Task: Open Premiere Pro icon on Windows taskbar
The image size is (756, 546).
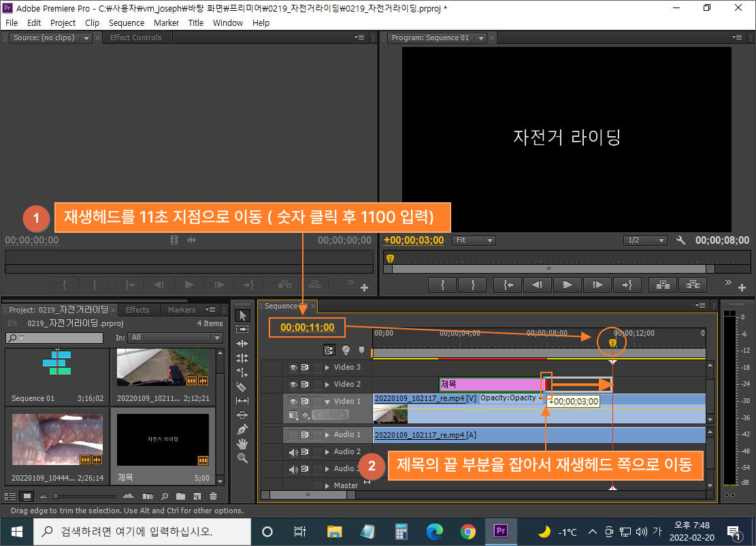Action: pos(500,532)
